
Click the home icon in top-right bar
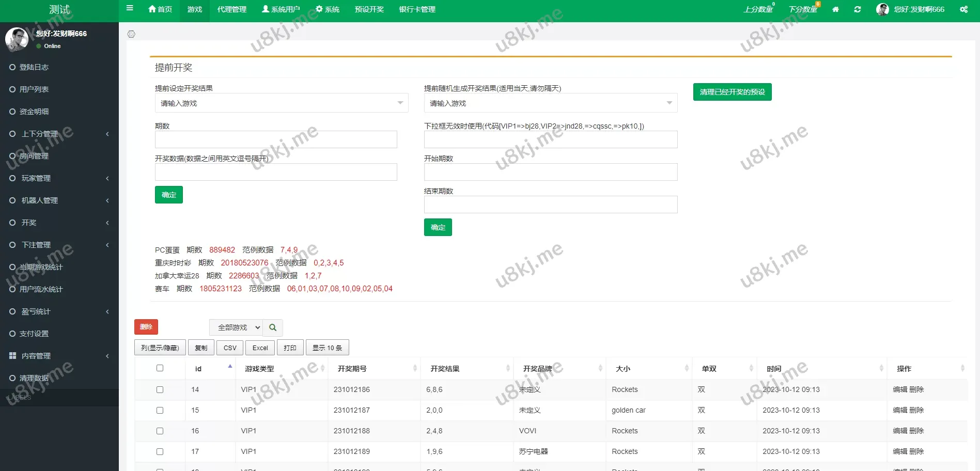835,9
